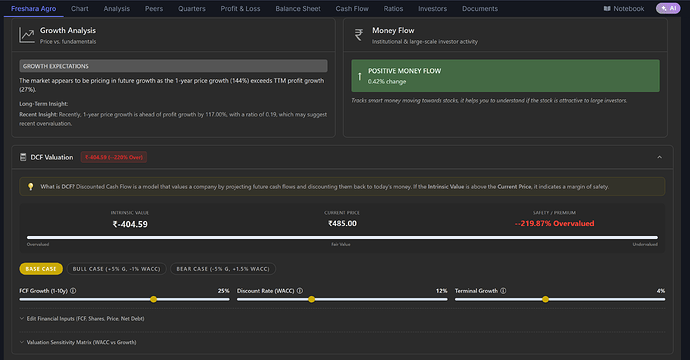Click the rupee Money Flow icon

click(359, 35)
